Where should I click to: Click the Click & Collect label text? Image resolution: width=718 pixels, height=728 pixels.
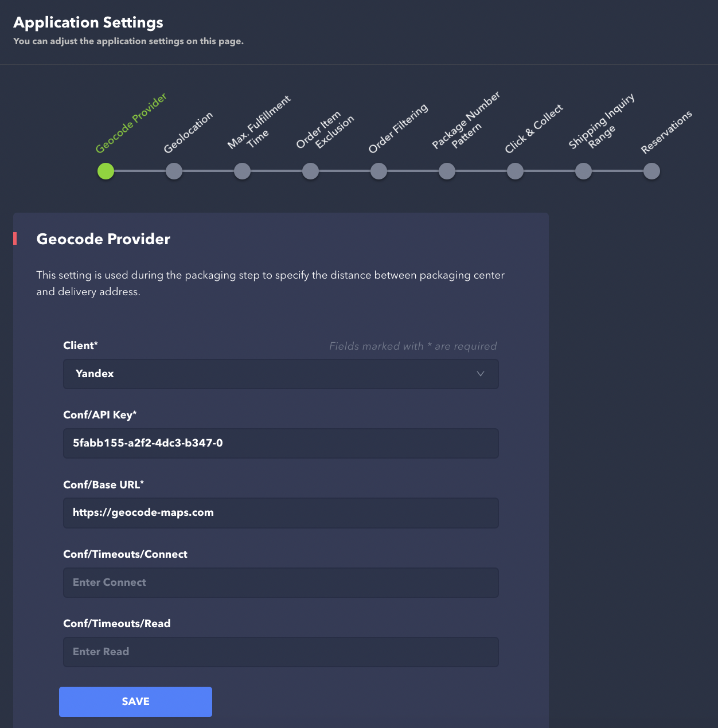coord(534,129)
